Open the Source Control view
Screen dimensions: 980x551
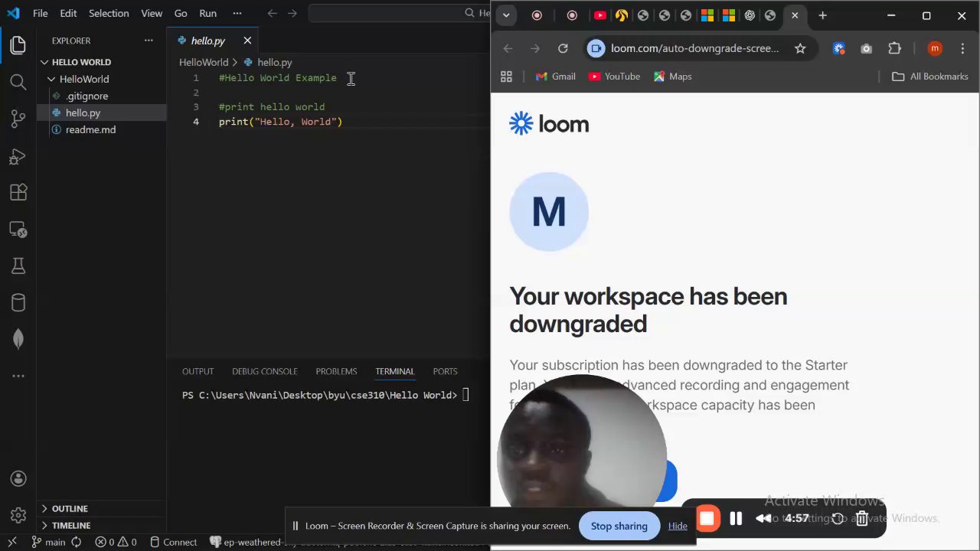18,119
